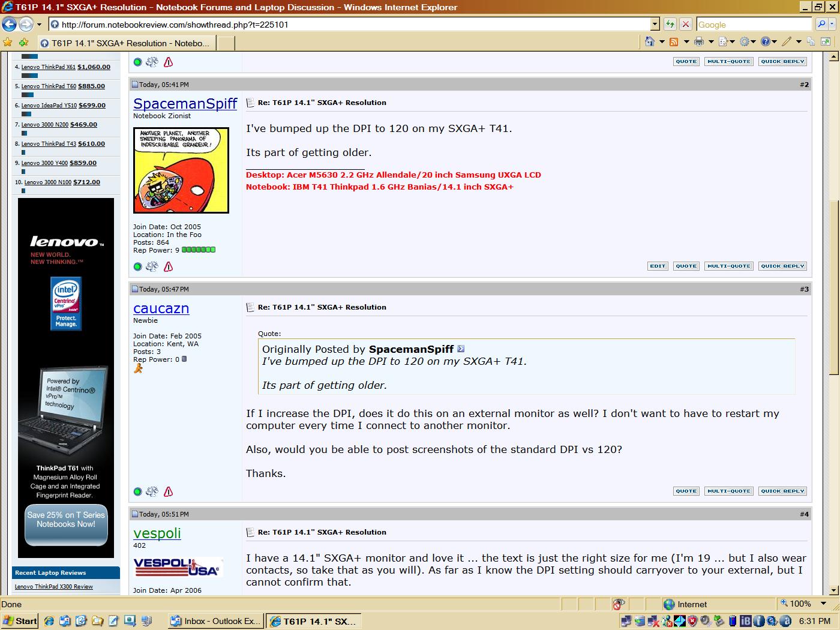Click the magnifier search button
This screenshot has height=630, width=840.
821,25
